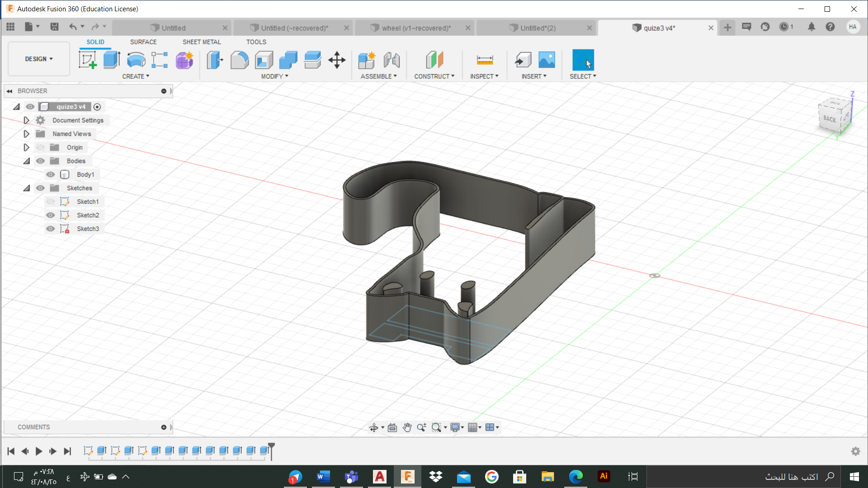The width and height of the screenshot is (868, 488).
Task: Hide Sketch2 using eye icon
Action: point(51,215)
